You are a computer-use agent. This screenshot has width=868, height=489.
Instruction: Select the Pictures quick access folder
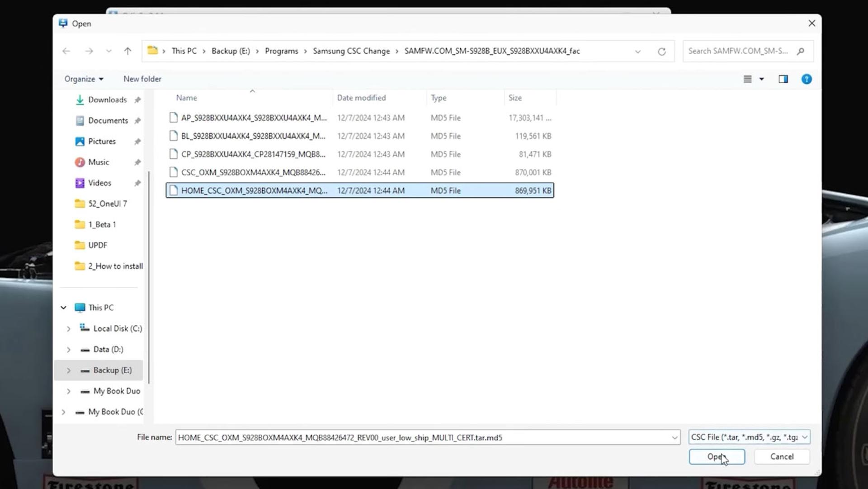pyautogui.click(x=102, y=141)
